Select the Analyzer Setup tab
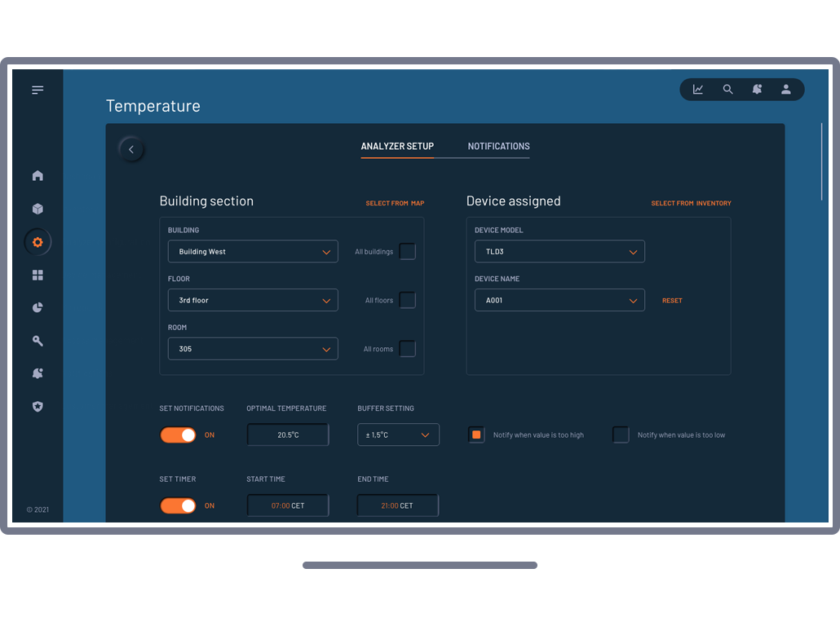This screenshot has width=840, height=626. pyautogui.click(x=397, y=147)
